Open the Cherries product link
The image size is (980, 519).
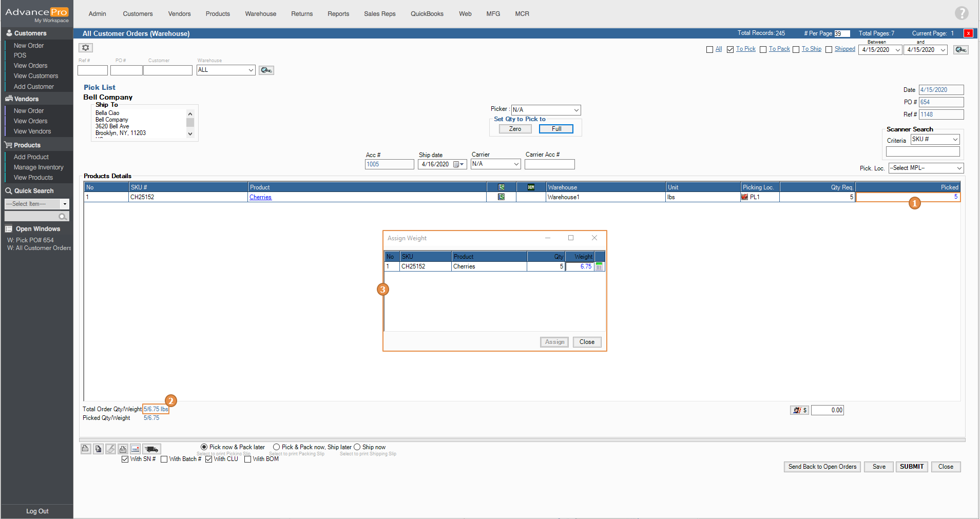(260, 197)
